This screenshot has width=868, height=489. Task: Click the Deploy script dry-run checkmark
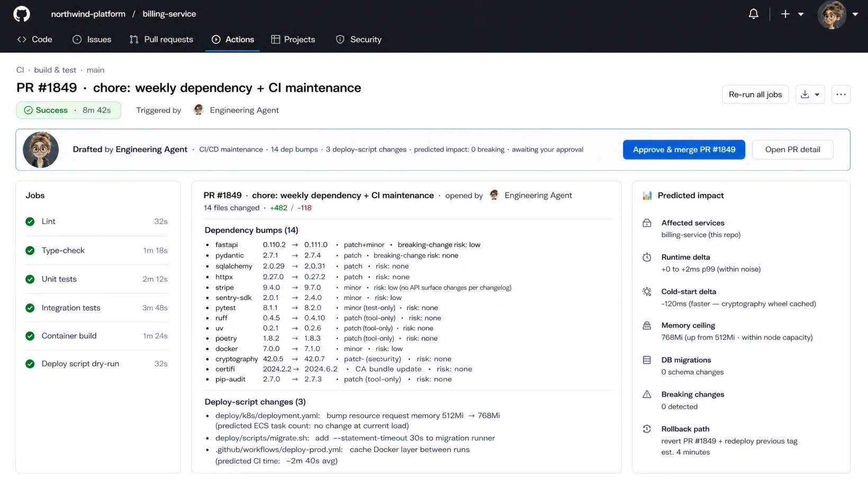(30, 364)
